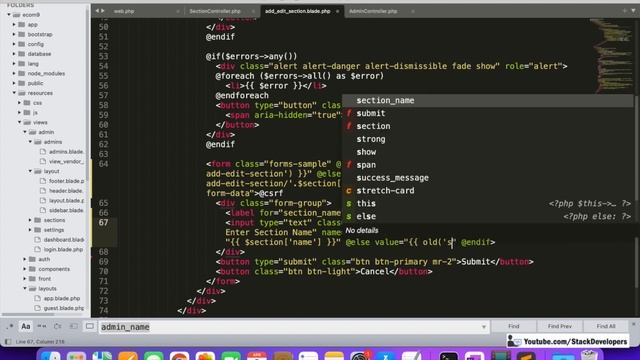Switch to SectionController.php tab
Screen dimensions: 640x360
(x=215, y=11)
